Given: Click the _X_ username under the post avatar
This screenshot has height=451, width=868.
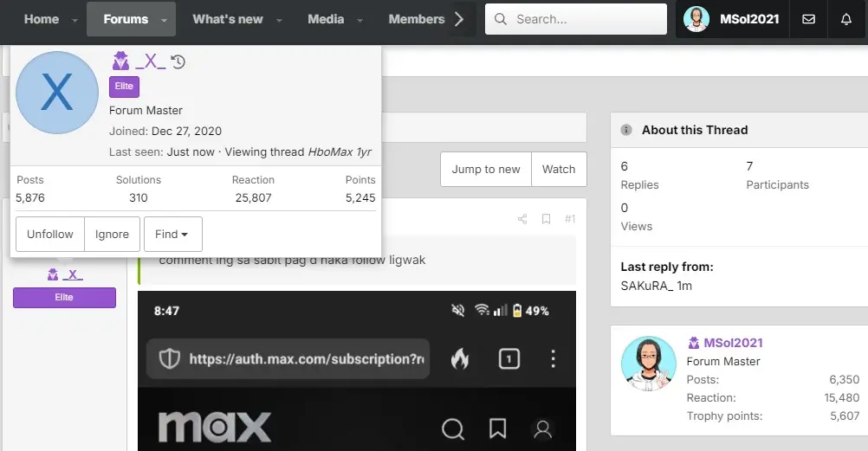Looking at the screenshot, I should 73,274.
